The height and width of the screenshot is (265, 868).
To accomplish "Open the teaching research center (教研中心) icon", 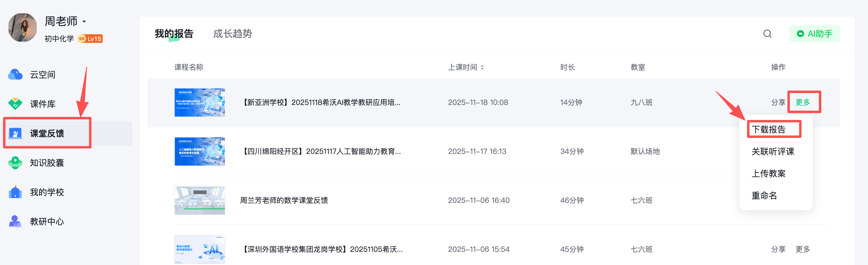I will point(15,222).
